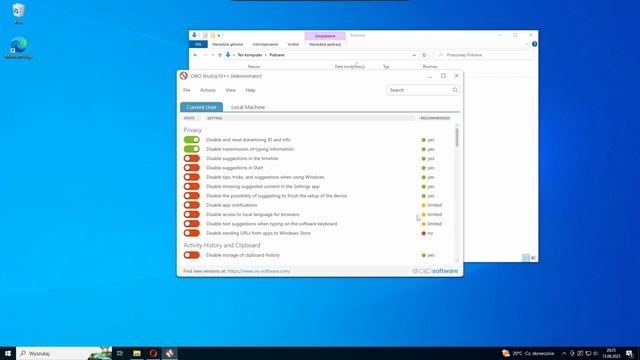Screen dimensions: 640x360
Task: Enable Disable tips, tricks, and suggestions switch
Action: click(x=191, y=177)
